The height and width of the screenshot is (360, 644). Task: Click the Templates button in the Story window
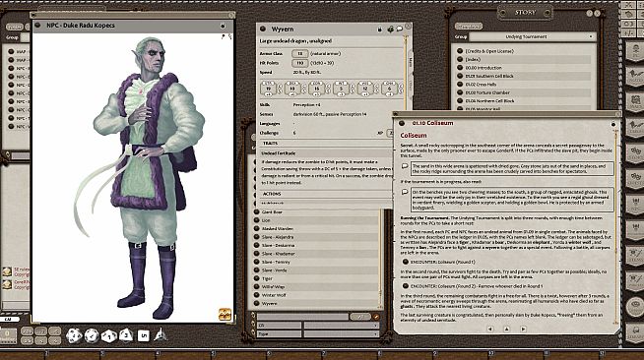(x=469, y=27)
